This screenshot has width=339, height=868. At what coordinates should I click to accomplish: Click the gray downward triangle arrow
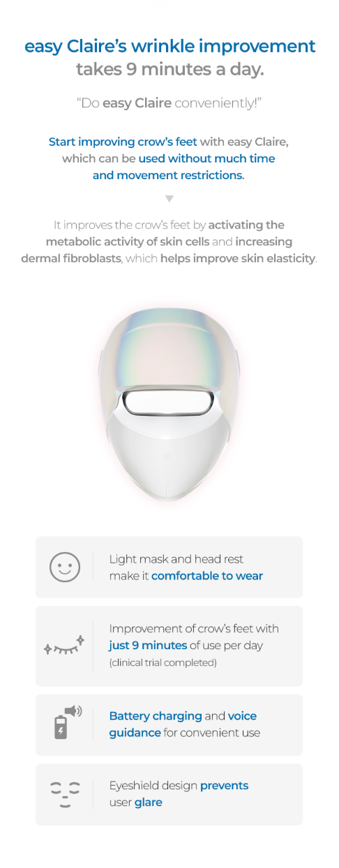pos(169,199)
